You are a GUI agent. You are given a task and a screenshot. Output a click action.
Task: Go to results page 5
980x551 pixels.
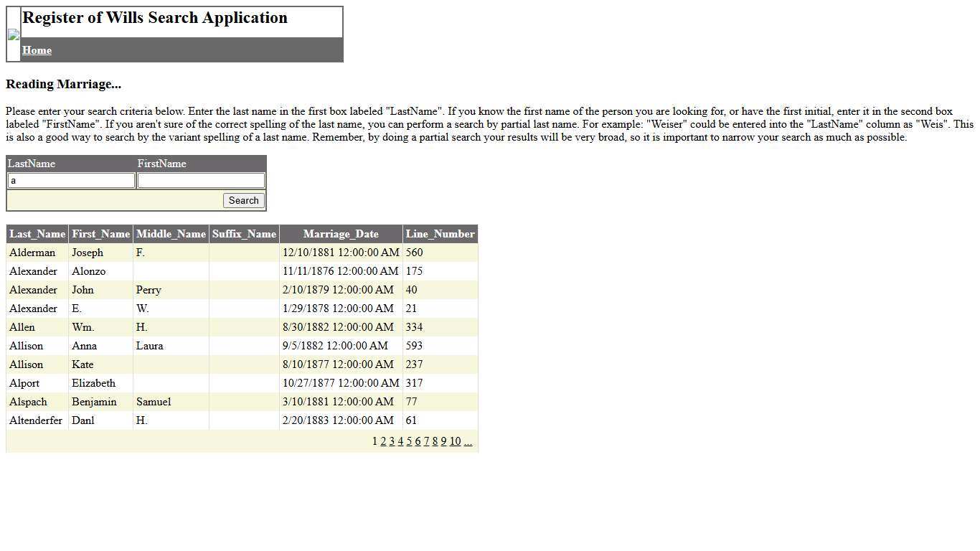pos(409,441)
